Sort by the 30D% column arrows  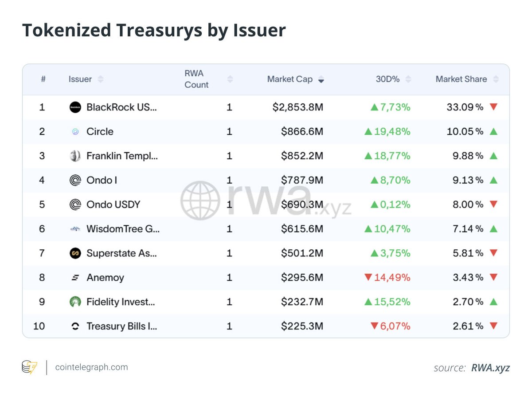click(x=408, y=79)
